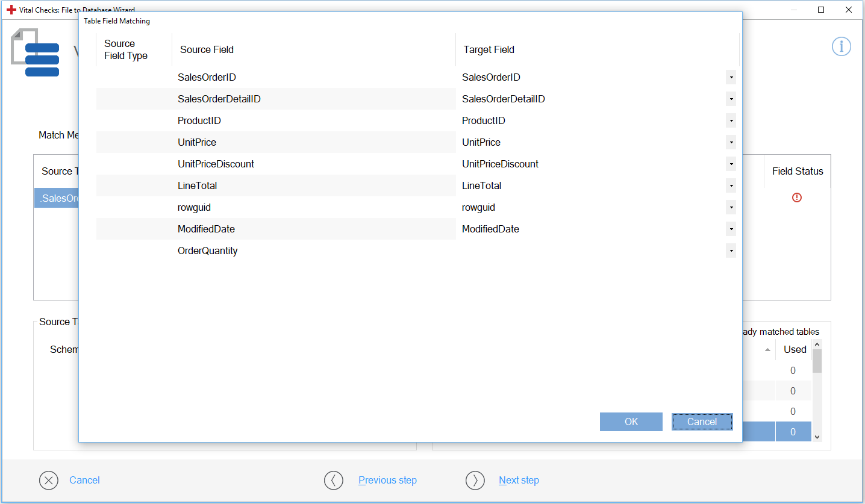Click the Target Field column header
The width and height of the screenshot is (865, 504).
[x=598, y=49]
